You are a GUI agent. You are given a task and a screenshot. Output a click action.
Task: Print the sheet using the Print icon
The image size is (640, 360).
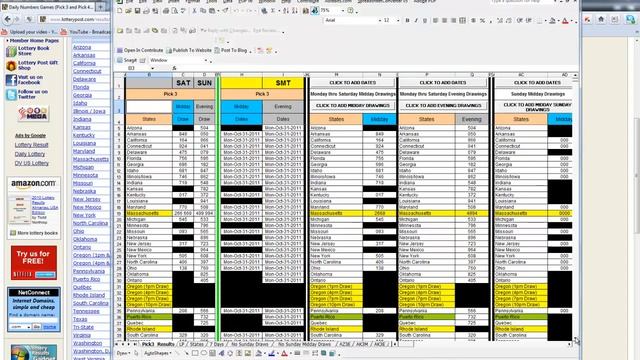166,11
